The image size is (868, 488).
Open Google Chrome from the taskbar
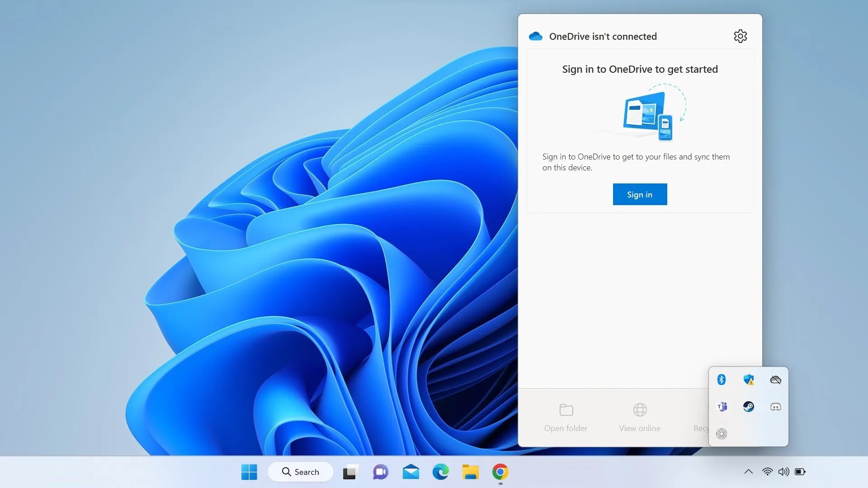[x=500, y=472]
